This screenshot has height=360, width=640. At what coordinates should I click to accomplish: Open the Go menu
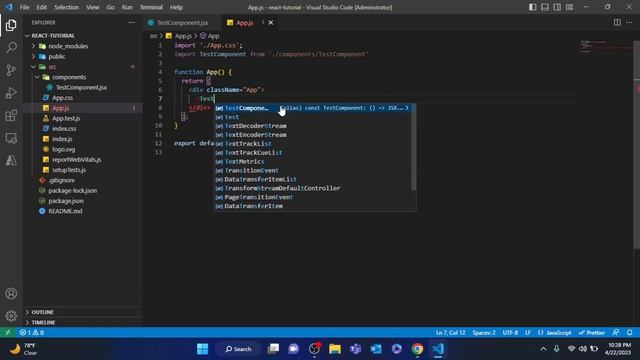coord(110,7)
